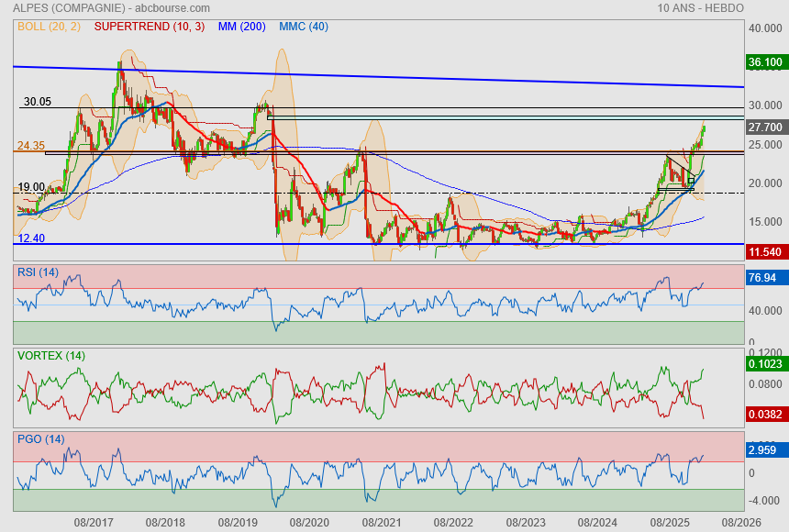Select the MMC (40) legend entry

[303, 27]
